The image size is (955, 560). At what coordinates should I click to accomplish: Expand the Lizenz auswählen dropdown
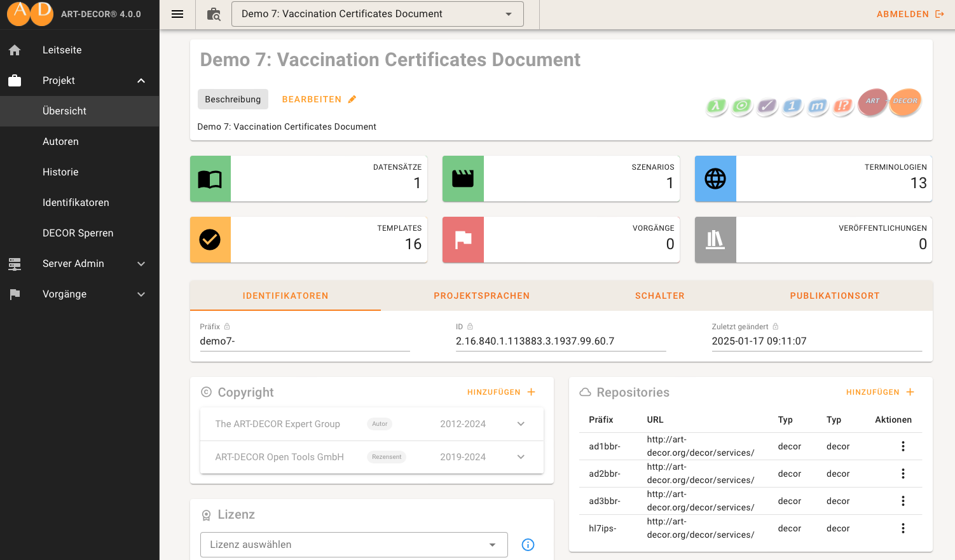pos(354,545)
